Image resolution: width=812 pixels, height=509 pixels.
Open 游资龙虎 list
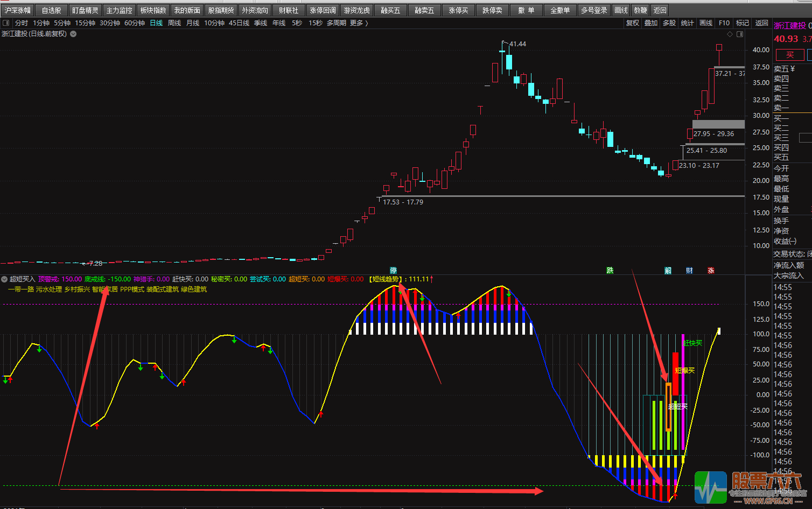357,10
